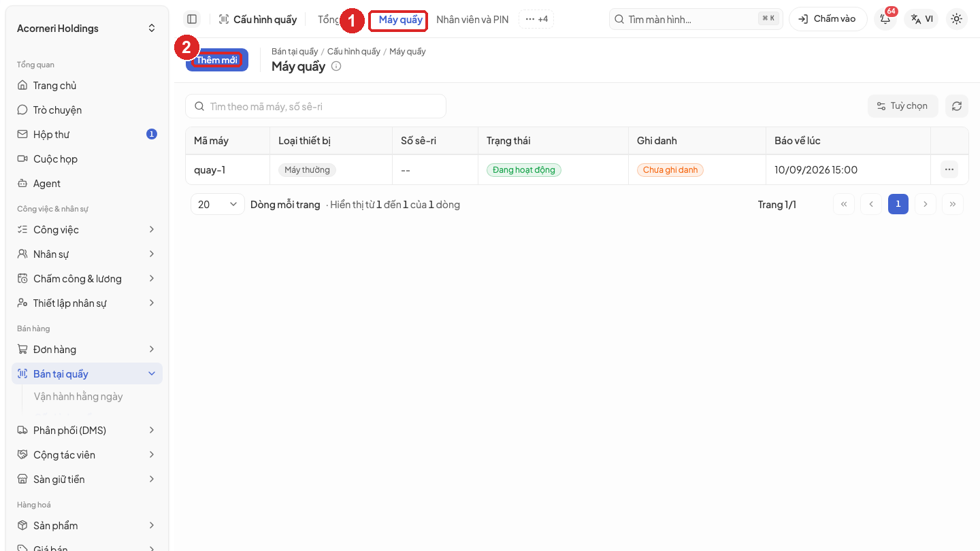Open Cuộc họp meetings

pyautogui.click(x=87, y=159)
